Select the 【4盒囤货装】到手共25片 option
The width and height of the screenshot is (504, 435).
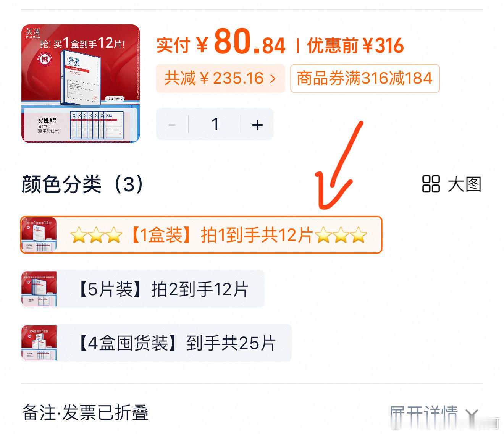coord(156,343)
